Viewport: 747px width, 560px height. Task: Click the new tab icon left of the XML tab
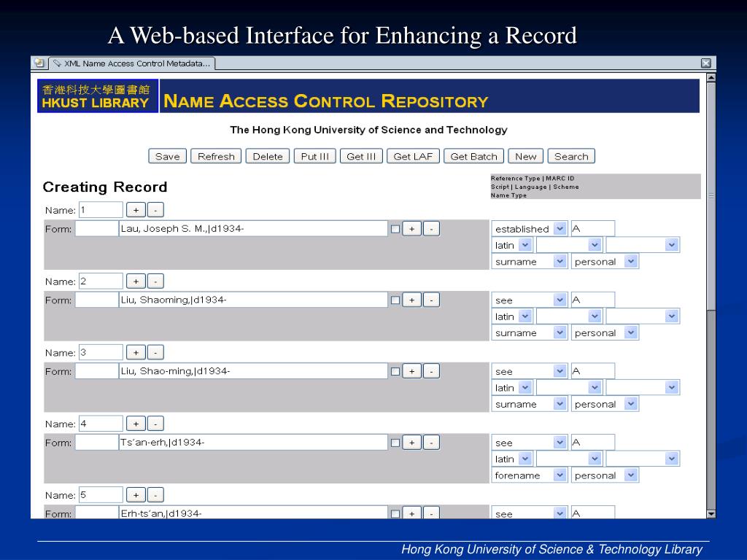tap(39, 63)
